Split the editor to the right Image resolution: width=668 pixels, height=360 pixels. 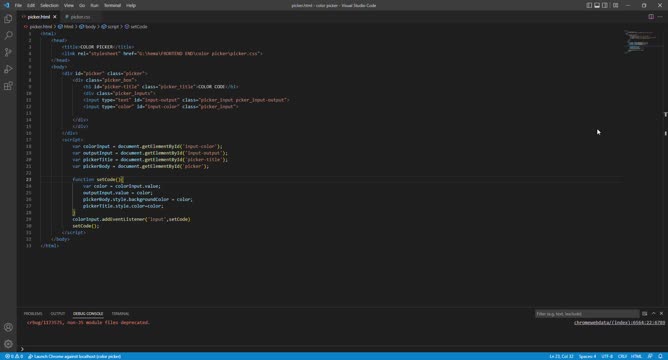pyautogui.click(x=651, y=17)
